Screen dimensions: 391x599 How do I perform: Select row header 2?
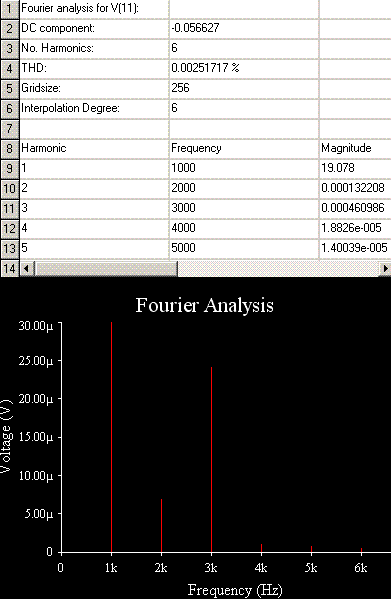point(9,28)
